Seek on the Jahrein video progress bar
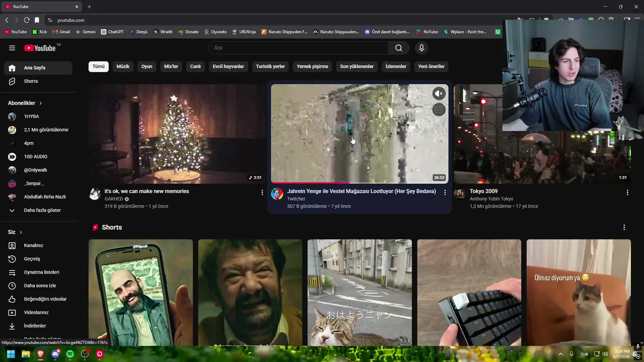 [359, 183]
